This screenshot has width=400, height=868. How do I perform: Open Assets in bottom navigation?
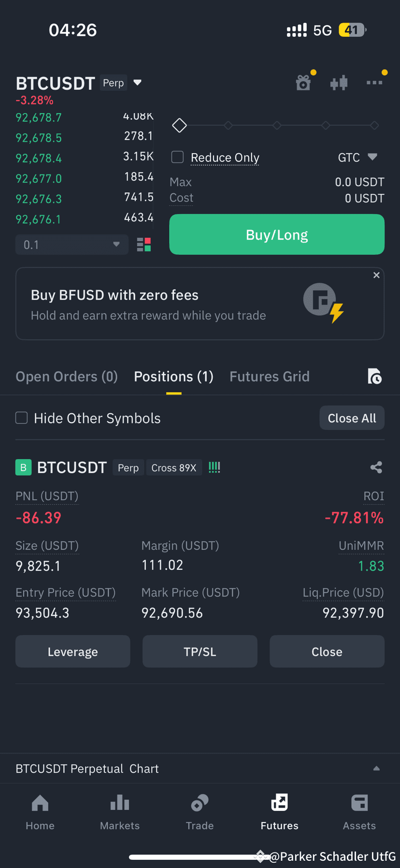359,812
